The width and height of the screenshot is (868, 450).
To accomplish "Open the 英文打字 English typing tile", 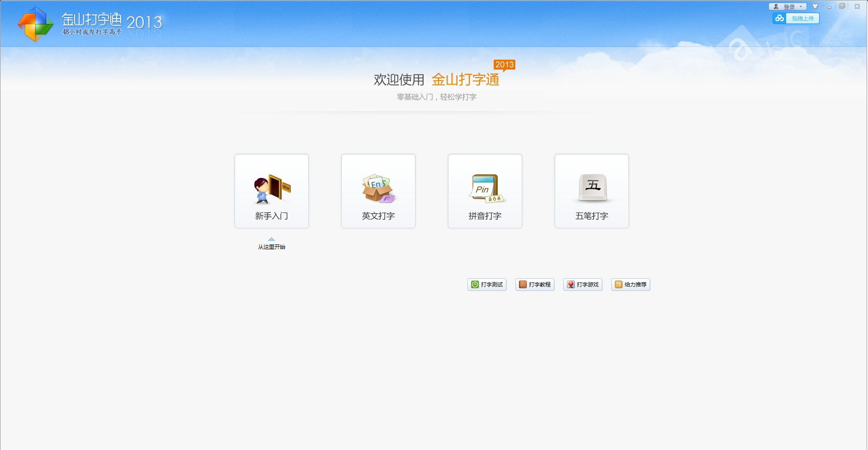I will coord(378,191).
